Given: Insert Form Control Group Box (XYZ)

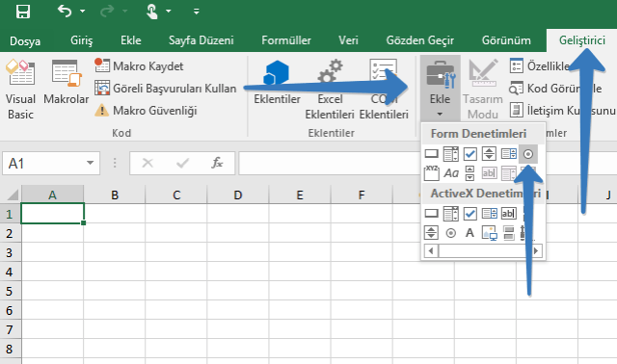Looking at the screenshot, I should (x=432, y=173).
